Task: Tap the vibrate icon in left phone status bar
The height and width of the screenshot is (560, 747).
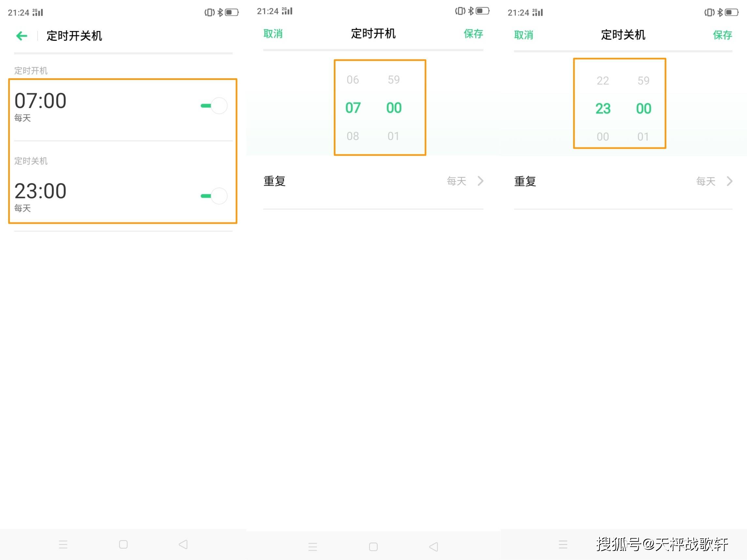Action: click(x=210, y=12)
